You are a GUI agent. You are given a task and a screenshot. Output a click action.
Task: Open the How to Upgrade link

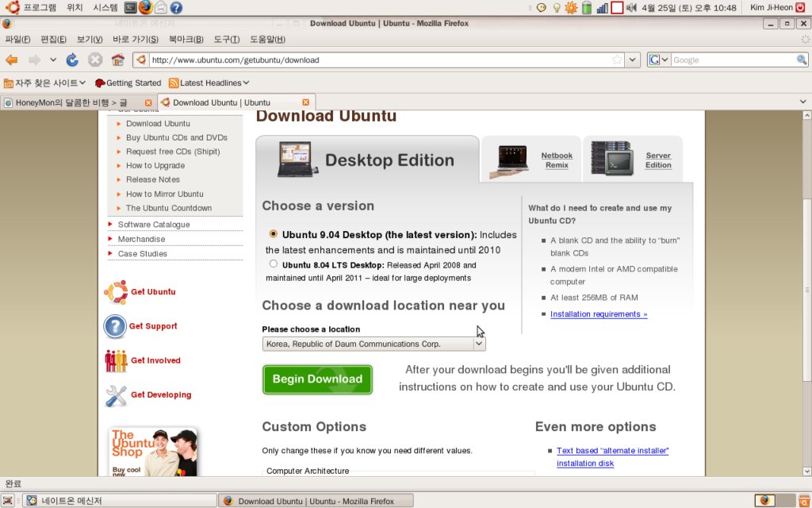coord(155,165)
